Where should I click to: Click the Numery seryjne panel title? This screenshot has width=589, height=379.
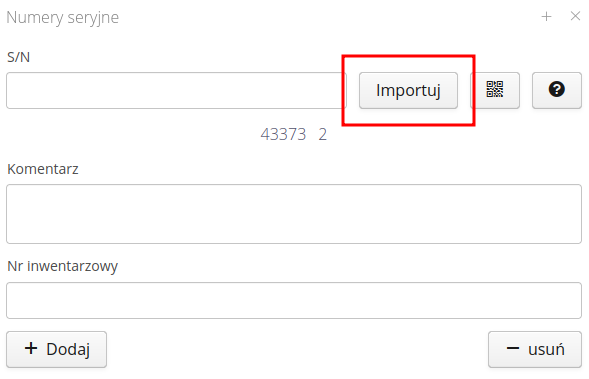click(63, 18)
